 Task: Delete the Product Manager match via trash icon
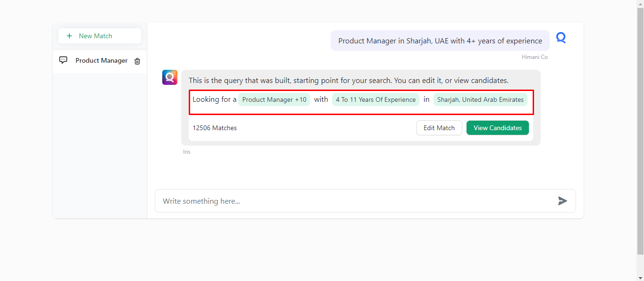tap(137, 61)
